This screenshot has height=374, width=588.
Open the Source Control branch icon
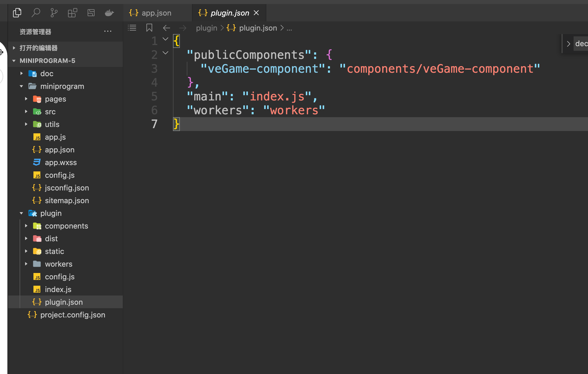pos(54,13)
